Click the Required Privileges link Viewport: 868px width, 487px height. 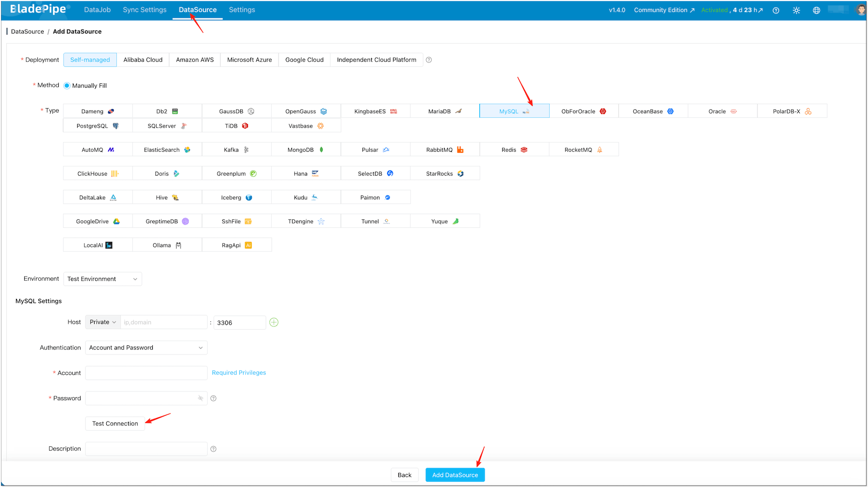point(239,373)
